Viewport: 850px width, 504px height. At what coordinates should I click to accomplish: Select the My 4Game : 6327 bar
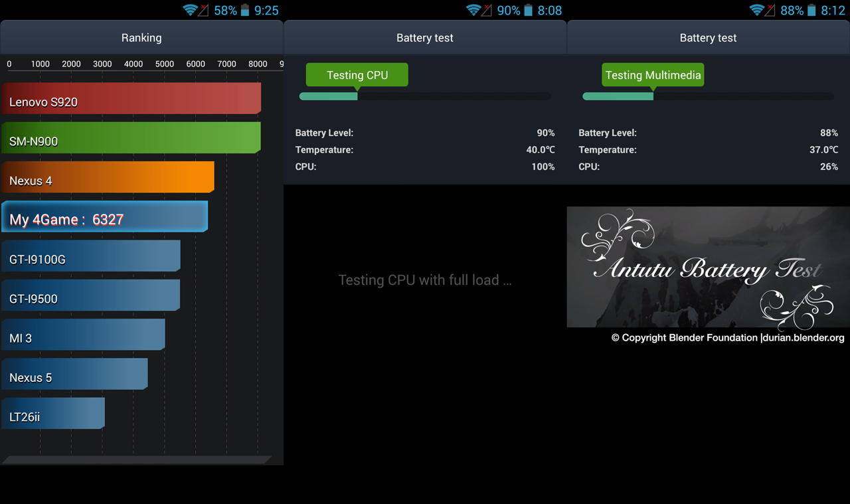point(104,216)
